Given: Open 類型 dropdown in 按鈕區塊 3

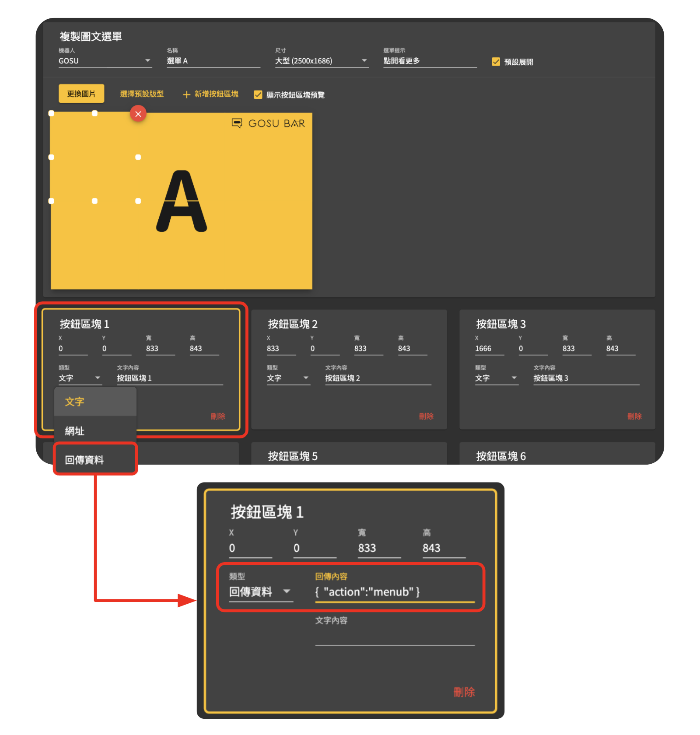Looking at the screenshot, I should click(x=497, y=378).
